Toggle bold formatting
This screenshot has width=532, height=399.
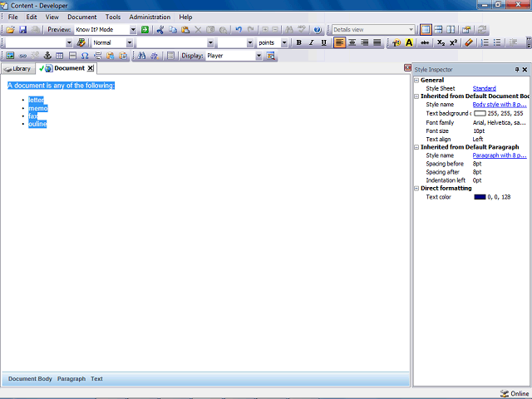point(298,42)
